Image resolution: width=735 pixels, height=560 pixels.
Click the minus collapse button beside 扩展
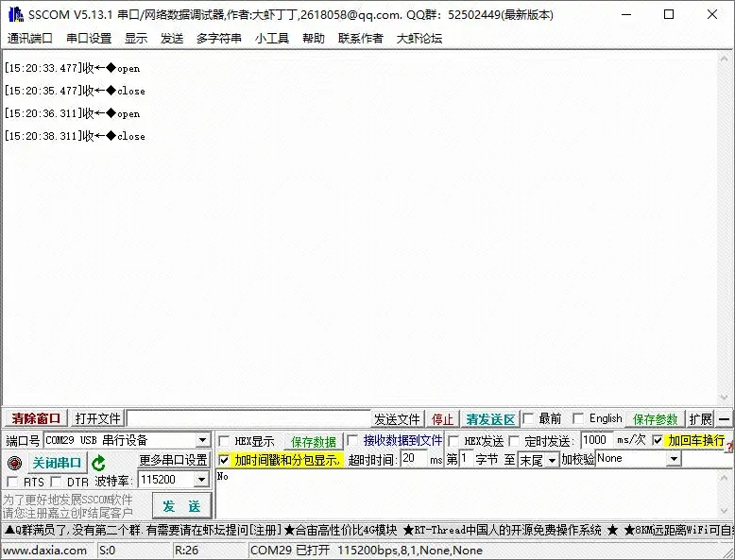(x=725, y=419)
